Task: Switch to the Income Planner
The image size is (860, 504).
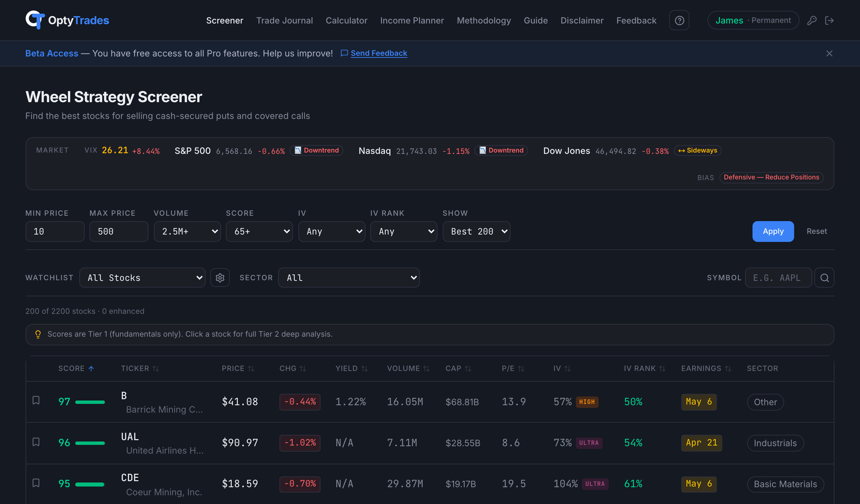Action: pos(412,20)
